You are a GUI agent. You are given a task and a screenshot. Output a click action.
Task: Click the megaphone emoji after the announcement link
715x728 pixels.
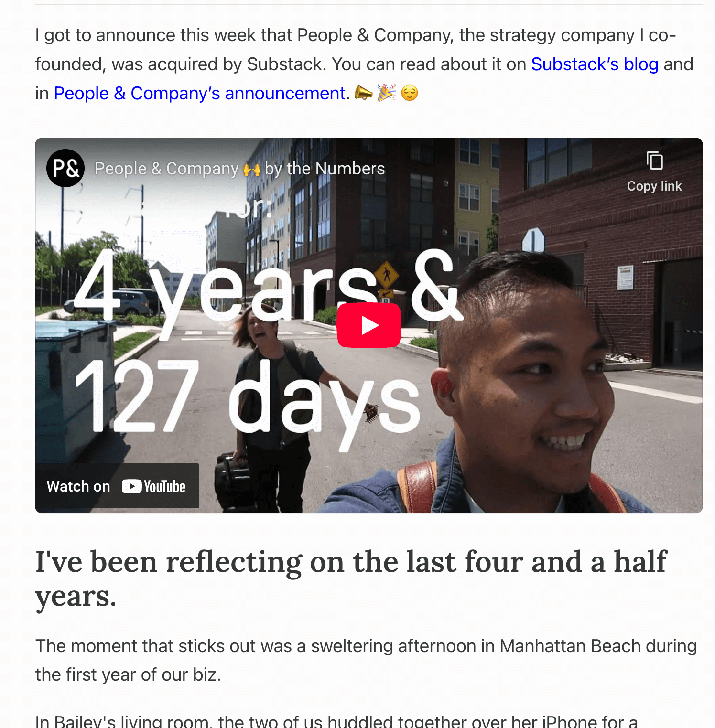[x=363, y=93]
